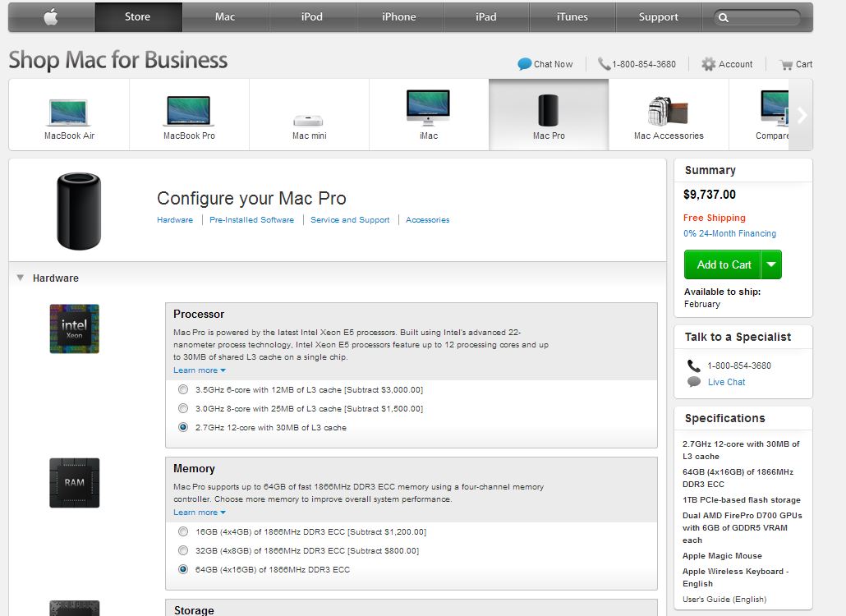Click the Cart shopping cart icon
The height and width of the screenshot is (616, 846).
pyautogui.click(x=786, y=65)
